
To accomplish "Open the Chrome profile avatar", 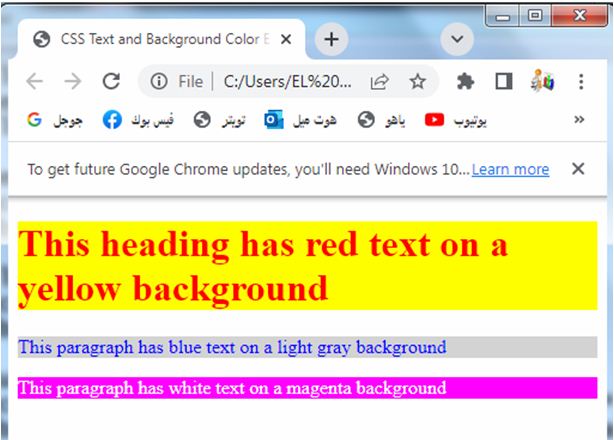I will 542,81.
